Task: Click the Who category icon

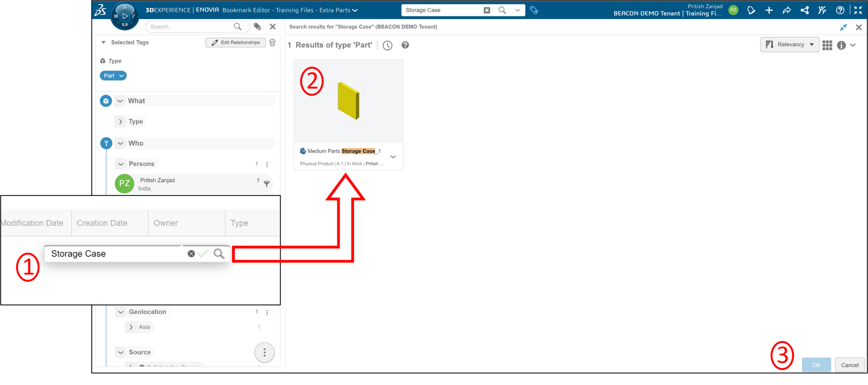Action: coord(106,143)
